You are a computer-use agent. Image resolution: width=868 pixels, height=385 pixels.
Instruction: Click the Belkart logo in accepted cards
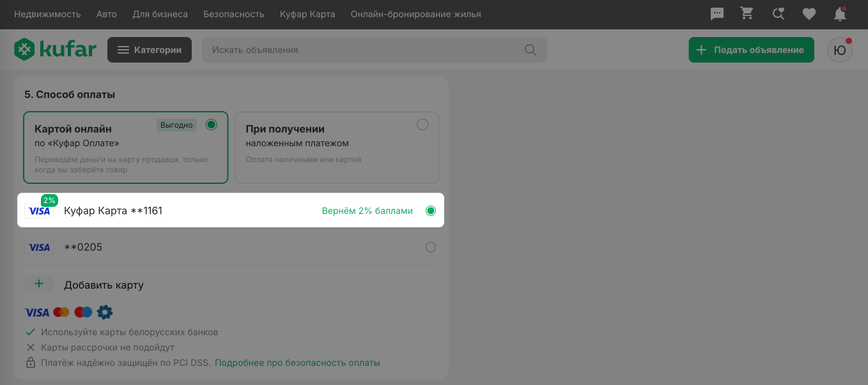coord(105,312)
